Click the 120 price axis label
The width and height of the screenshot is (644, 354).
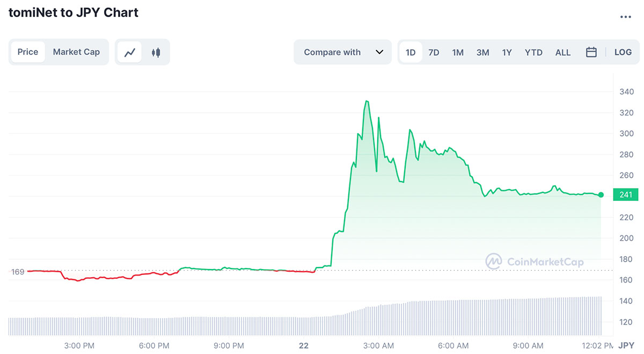coord(627,322)
